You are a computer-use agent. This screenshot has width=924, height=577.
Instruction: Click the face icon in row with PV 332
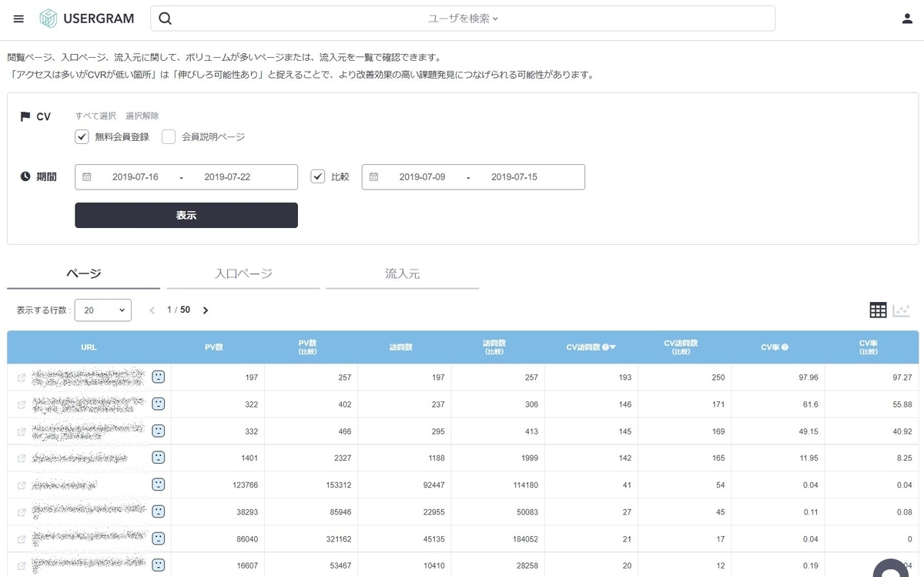(x=158, y=431)
